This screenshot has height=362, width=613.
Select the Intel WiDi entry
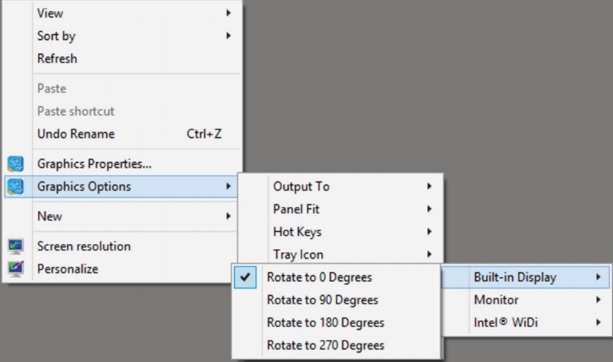tap(526, 323)
